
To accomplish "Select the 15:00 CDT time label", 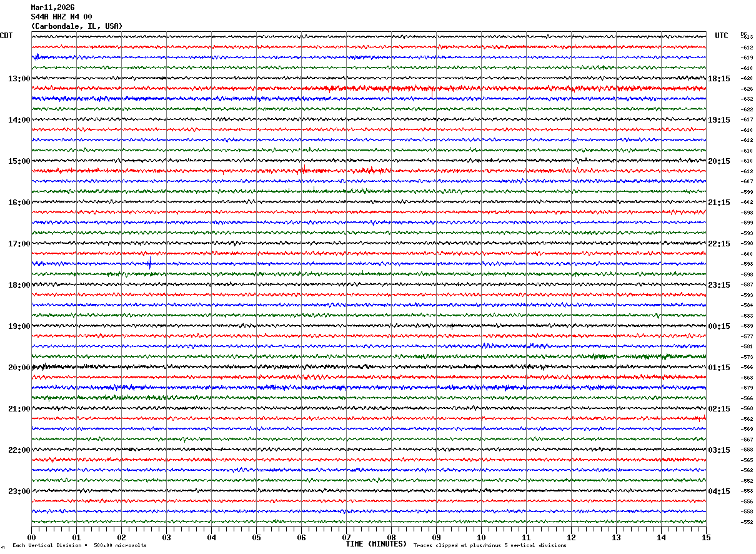I will (19, 161).
